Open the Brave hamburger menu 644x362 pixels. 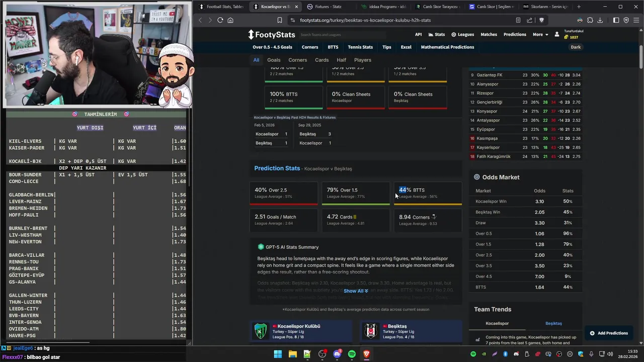[636, 20]
